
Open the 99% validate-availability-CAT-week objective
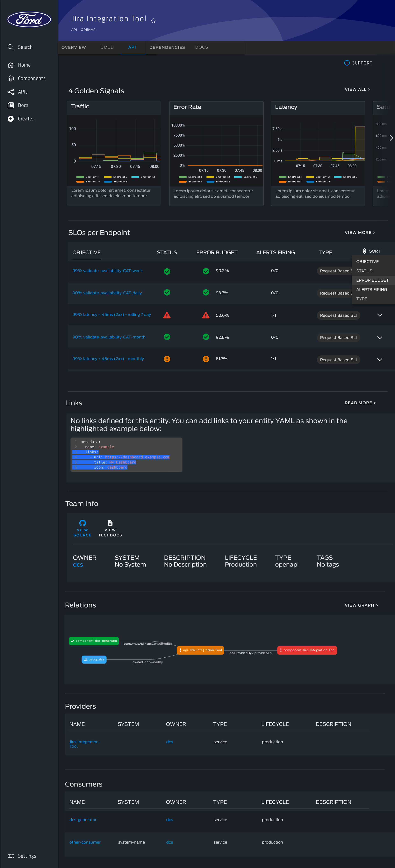108,270
